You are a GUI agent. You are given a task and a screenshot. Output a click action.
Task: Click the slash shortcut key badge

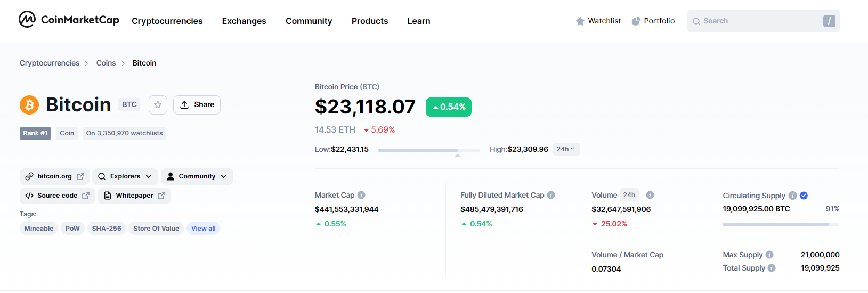coord(829,21)
